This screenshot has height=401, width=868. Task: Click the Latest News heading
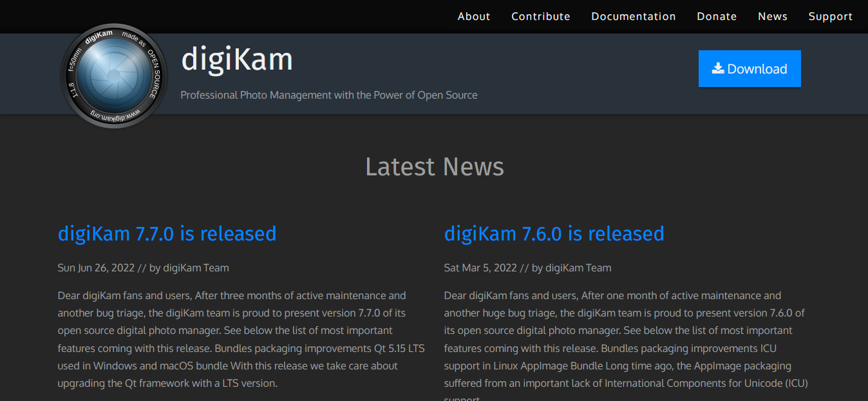point(435,167)
